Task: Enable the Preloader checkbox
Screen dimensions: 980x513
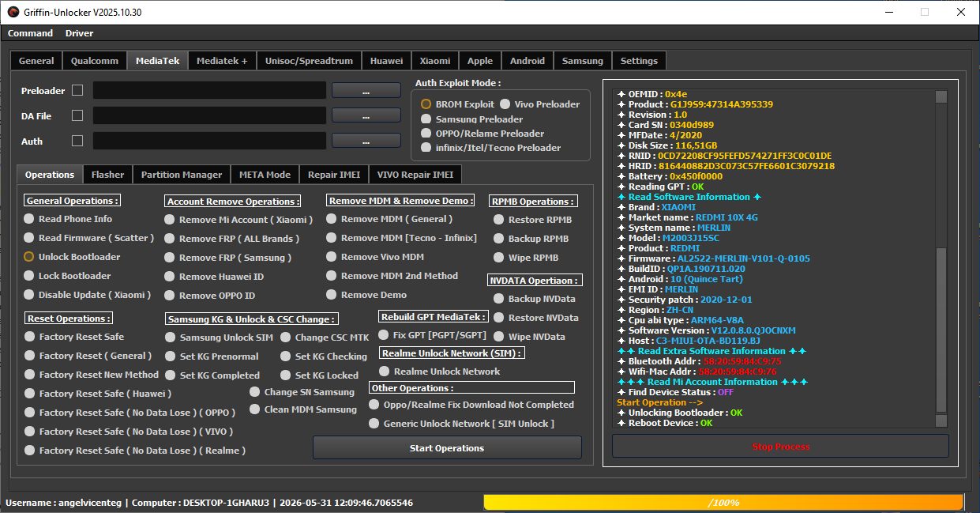Action: [x=77, y=90]
